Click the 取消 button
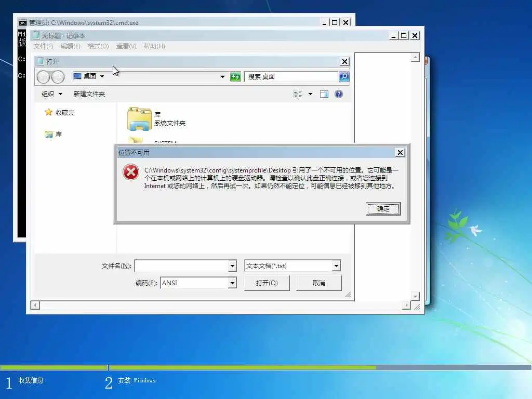532x399 pixels. pos(318,283)
